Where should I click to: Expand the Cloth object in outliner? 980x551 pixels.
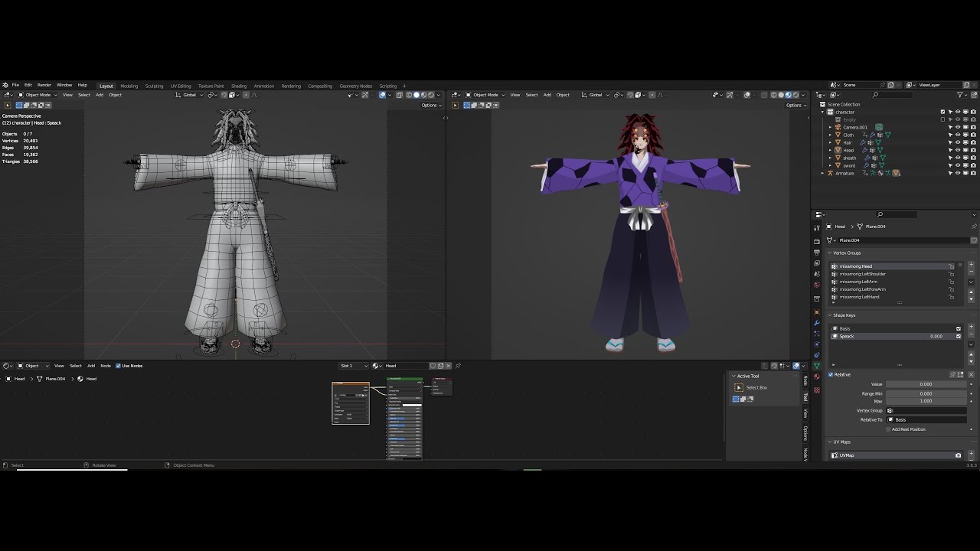pos(830,135)
